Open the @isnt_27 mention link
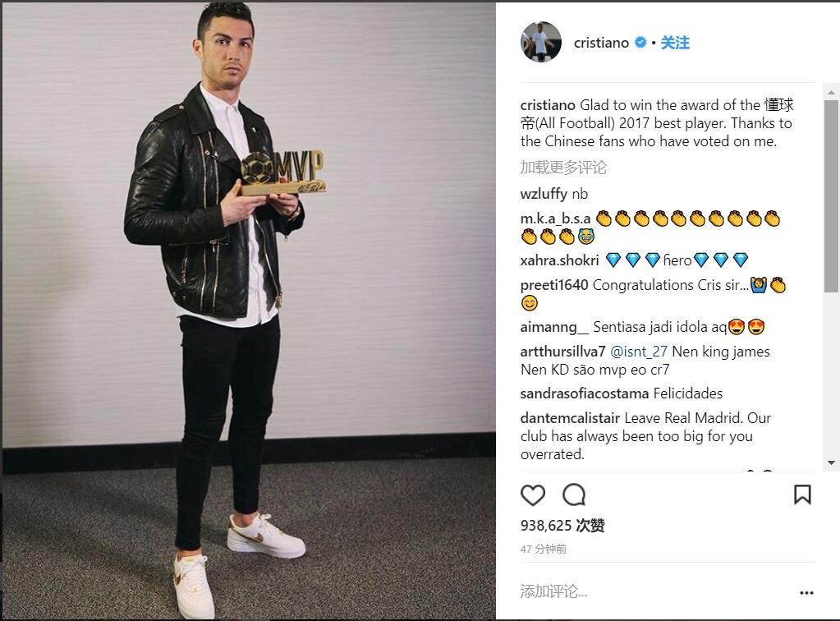840x621 pixels. coord(639,352)
